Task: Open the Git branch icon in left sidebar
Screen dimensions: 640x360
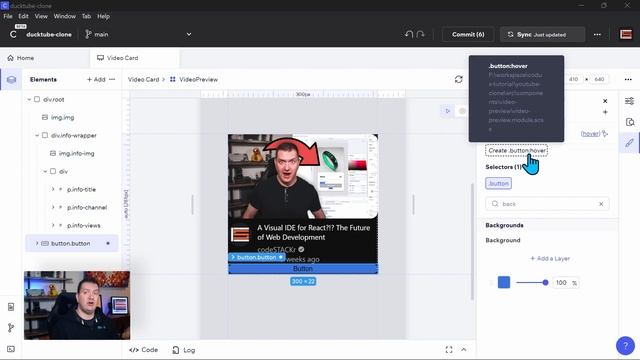Action: 11,327
